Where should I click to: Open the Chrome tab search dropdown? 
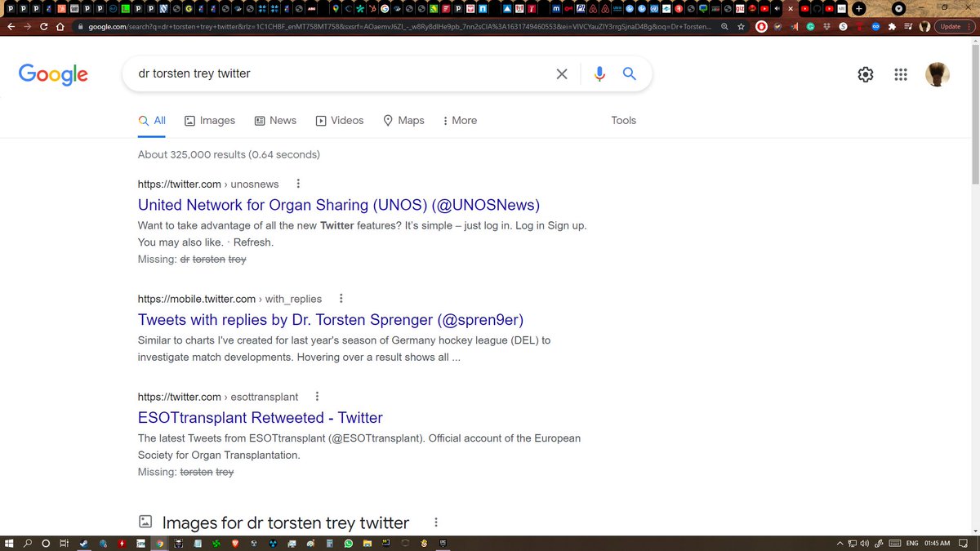[x=897, y=9]
